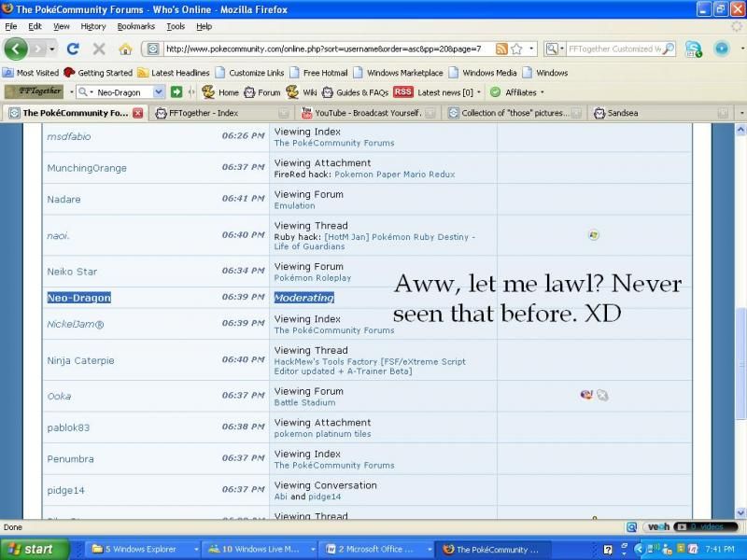Screen dimensions: 747x560
Task: Bookmark this page with the star icon
Action: click(516, 49)
